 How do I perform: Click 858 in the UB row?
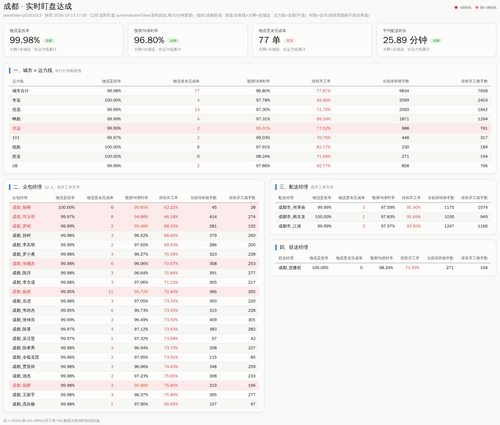tap(405, 166)
